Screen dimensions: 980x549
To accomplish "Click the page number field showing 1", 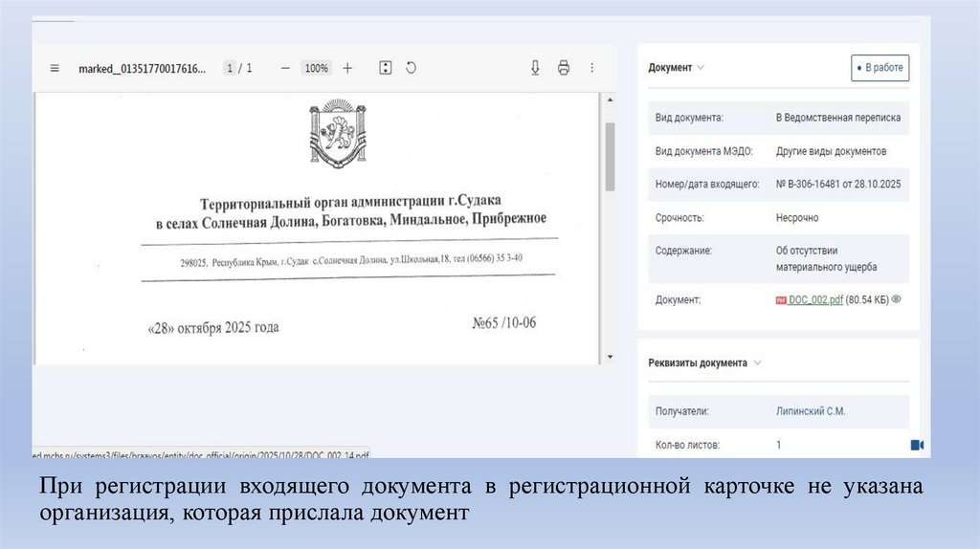I will pos(230,68).
